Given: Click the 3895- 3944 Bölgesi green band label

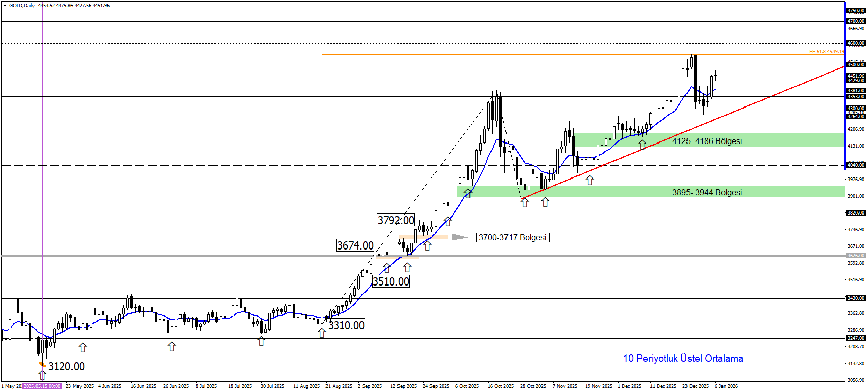Looking at the screenshot, I should 707,192.
